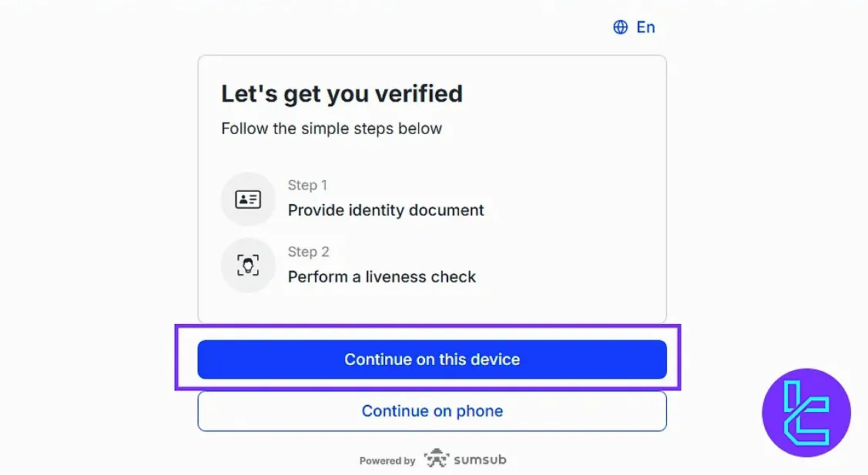The width and height of the screenshot is (868, 475).
Task: Choose 'Continue on phone' button
Action: [x=432, y=411]
